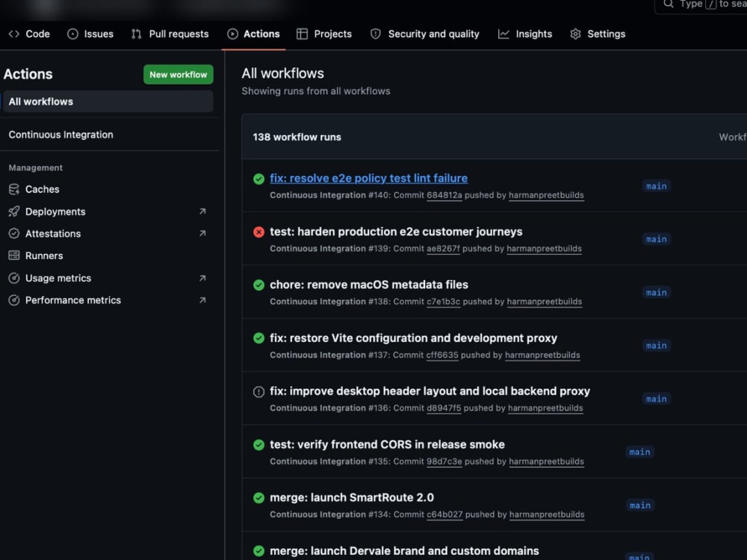
Task: Click success status icon of run #140
Action: click(258, 179)
